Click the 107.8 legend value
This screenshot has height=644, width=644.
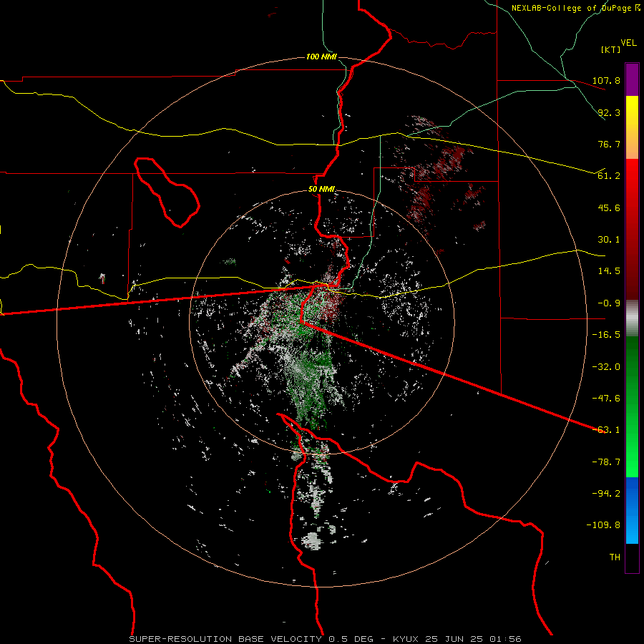click(x=606, y=80)
